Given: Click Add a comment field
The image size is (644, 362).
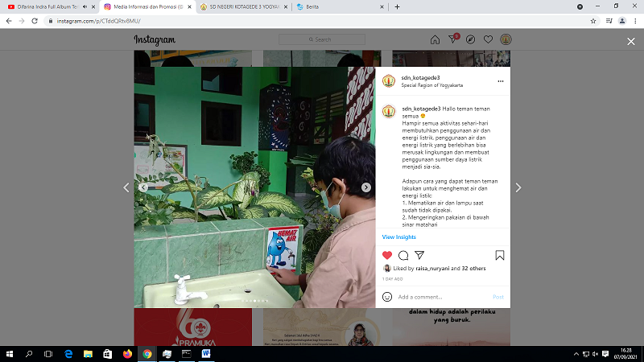Looking at the screenshot, I should pyautogui.click(x=443, y=297).
